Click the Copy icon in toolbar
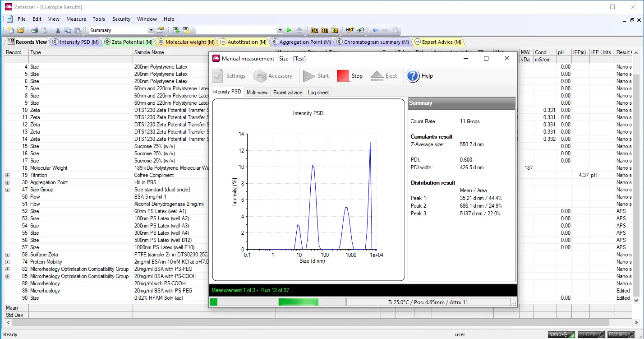Screen dimensions: 644x339 click(x=68, y=30)
